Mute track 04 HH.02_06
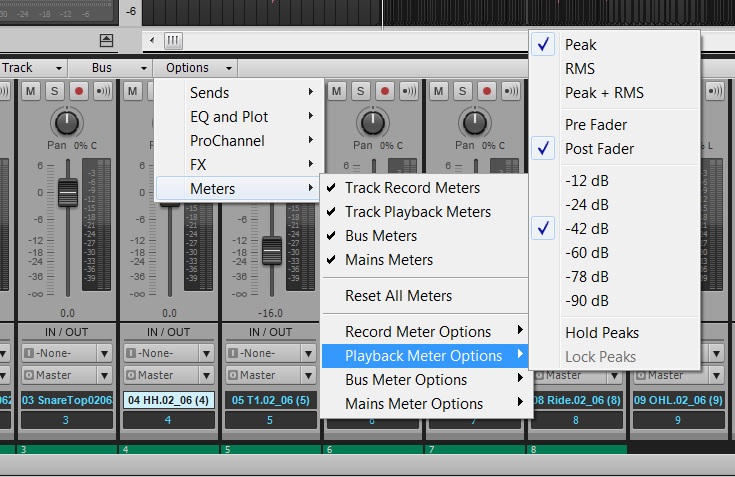The width and height of the screenshot is (735, 477). pyautogui.click(x=133, y=91)
